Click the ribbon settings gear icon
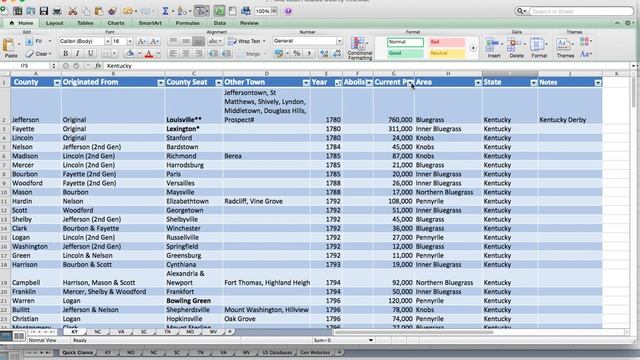640x360 pixels. point(628,23)
